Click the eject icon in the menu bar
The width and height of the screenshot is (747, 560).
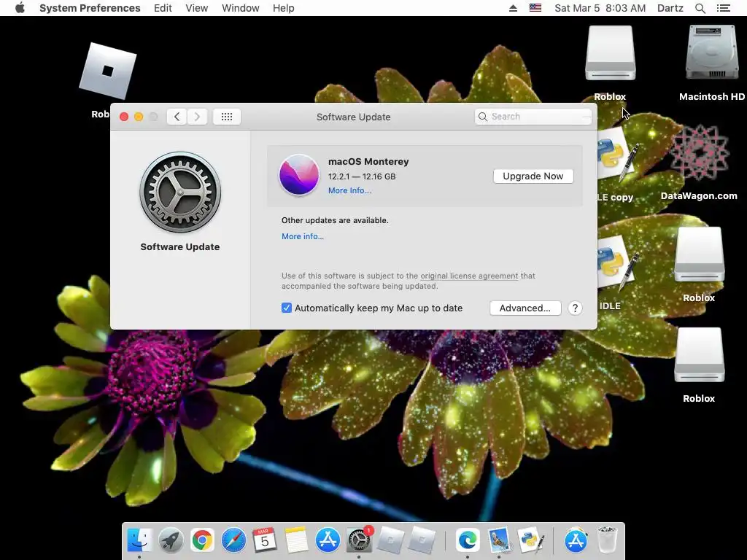click(513, 8)
